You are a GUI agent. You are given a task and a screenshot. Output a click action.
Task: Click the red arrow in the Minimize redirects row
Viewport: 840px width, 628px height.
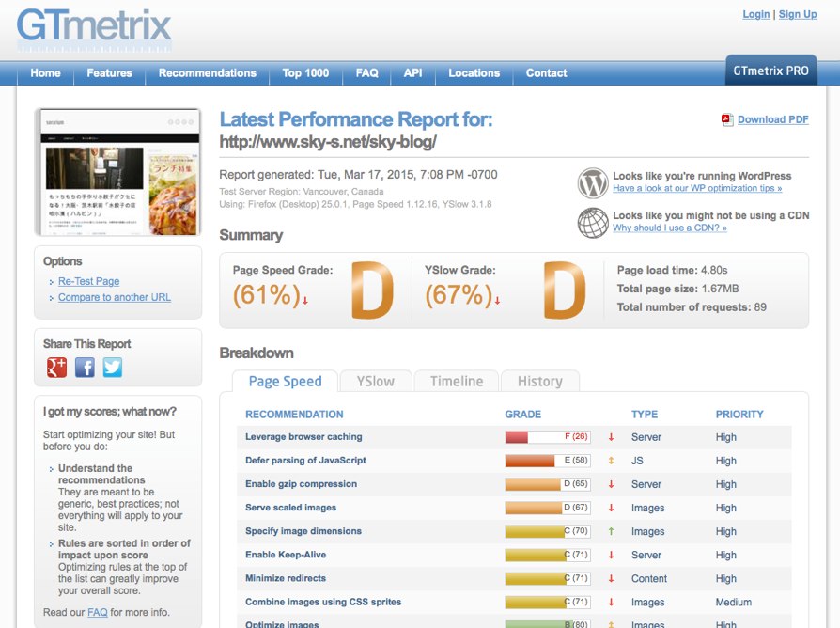[611, 579]
